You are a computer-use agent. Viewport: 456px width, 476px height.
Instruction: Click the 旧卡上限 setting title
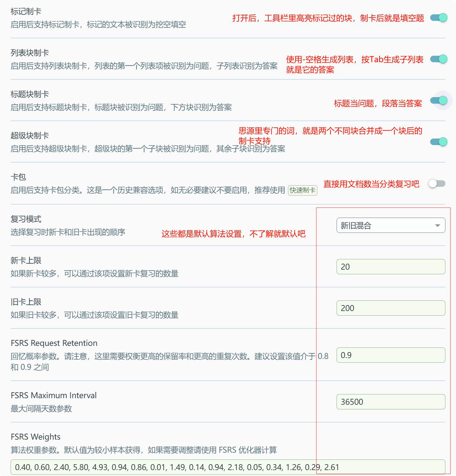point(26,302)
